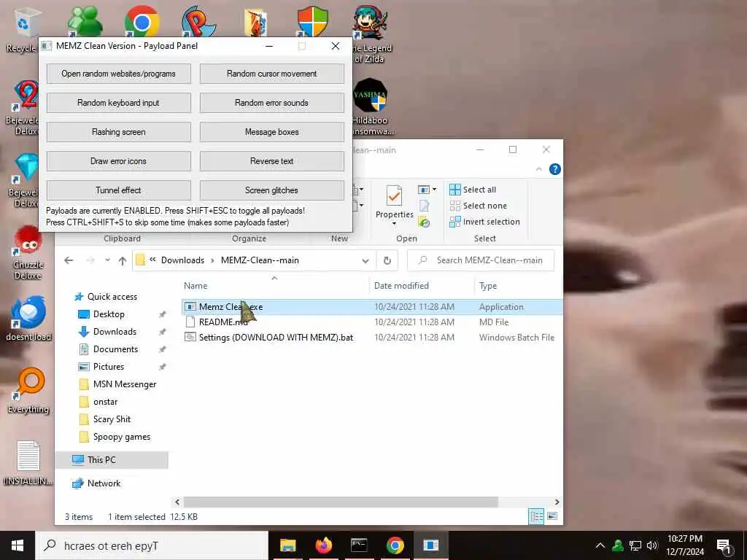The image size is (747, 560).
Task: Open 'onstar' folder in sidebar
Action: tap(98, 402)
